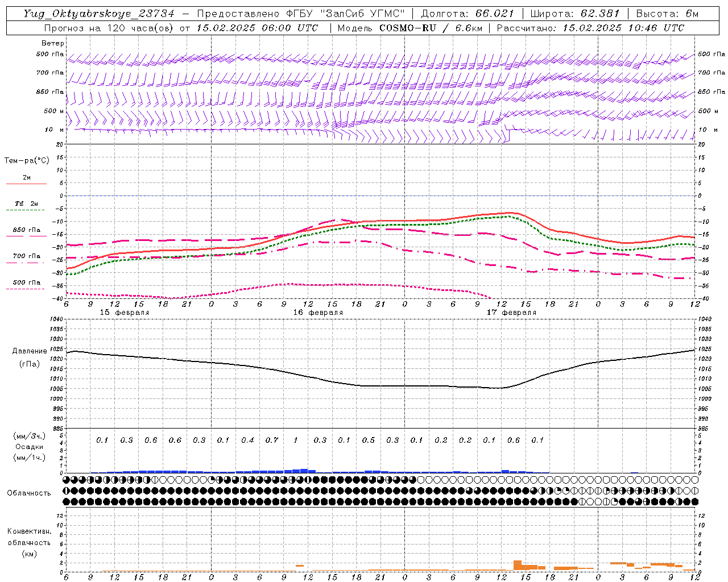This screenshot has width=728, height=582.
Task: Click the 0.4 precipitation value
Action: click(x=247, y=440)
